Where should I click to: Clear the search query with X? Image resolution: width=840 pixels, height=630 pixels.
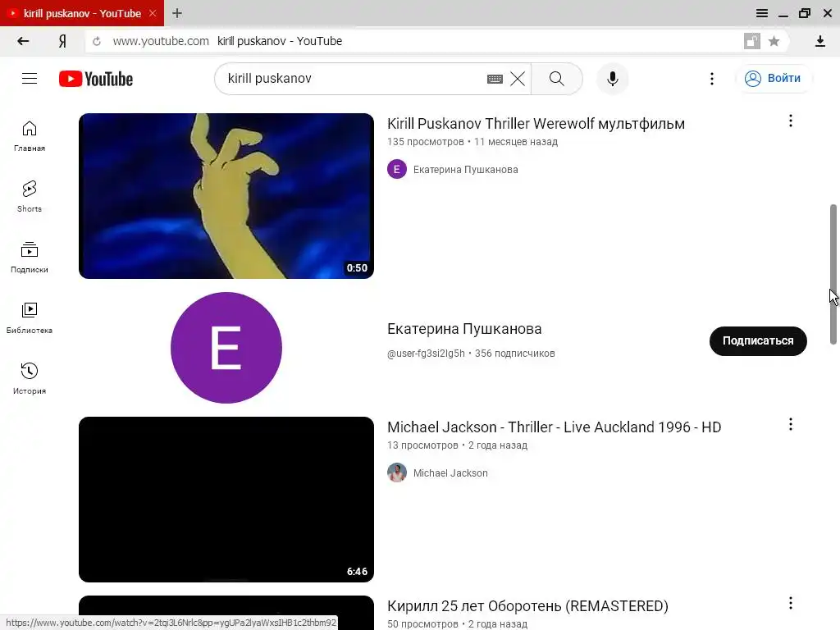coord(518,79)
